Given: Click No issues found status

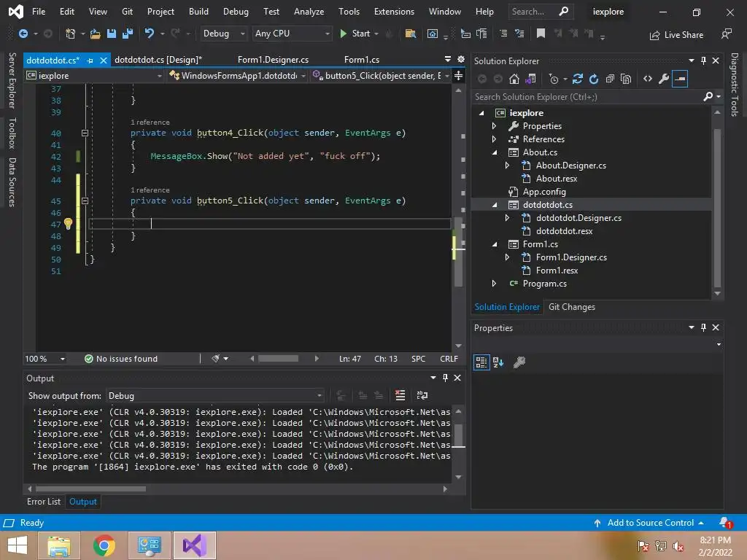Looking at the screenshot, I should point(121,359).
